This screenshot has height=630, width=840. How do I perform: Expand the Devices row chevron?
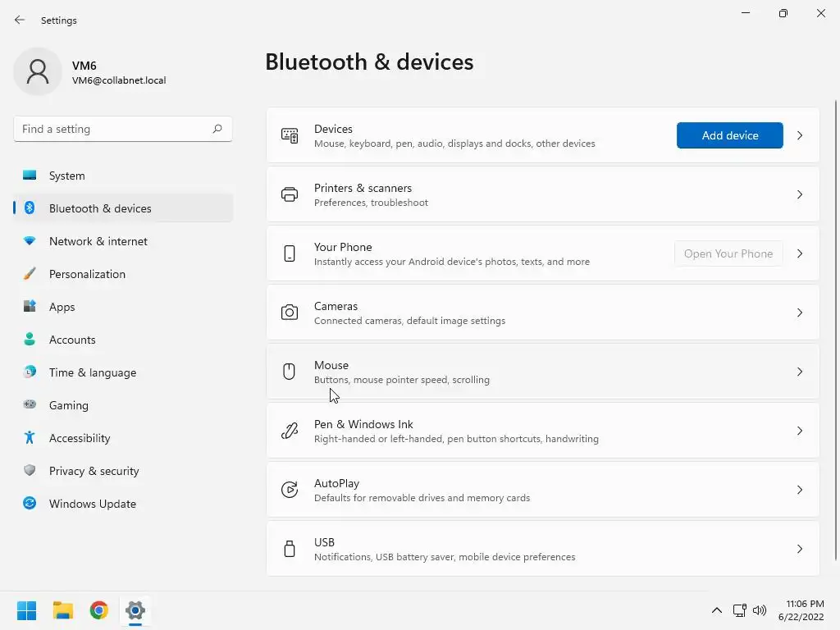coord(800,135)
